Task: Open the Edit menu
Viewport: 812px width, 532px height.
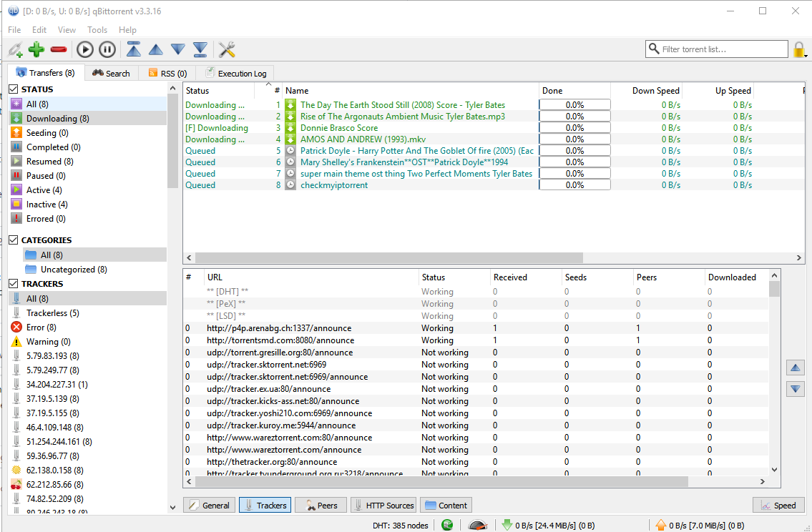Action: click(39, 30)
